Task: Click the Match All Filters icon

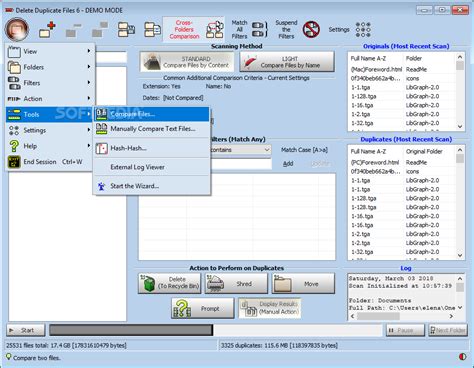Action: [x=260, y=29]
